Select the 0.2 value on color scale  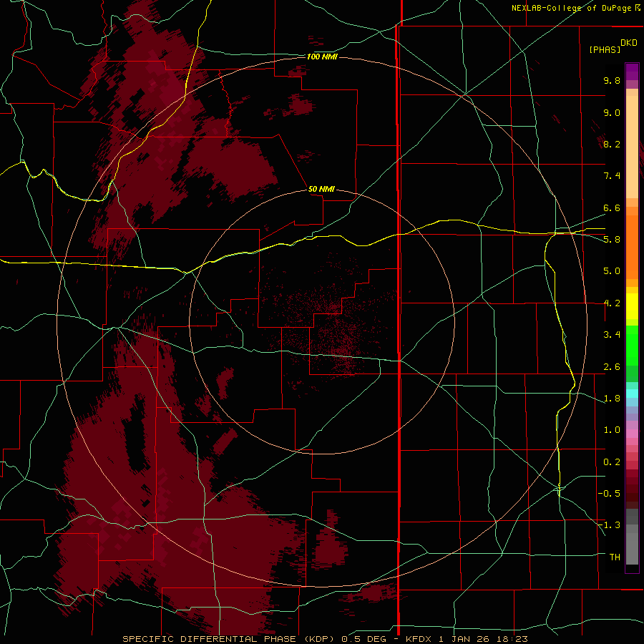click(612, 462)
